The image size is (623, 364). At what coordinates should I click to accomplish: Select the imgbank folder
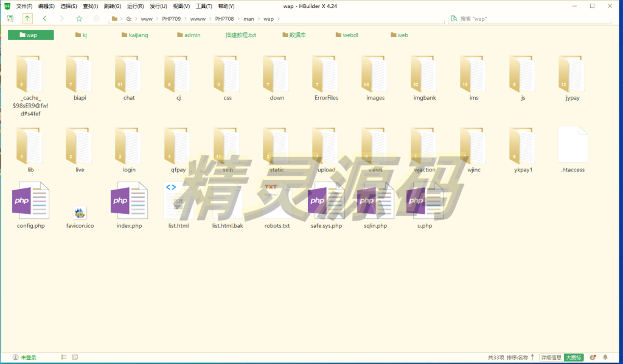tap(425, 78)
